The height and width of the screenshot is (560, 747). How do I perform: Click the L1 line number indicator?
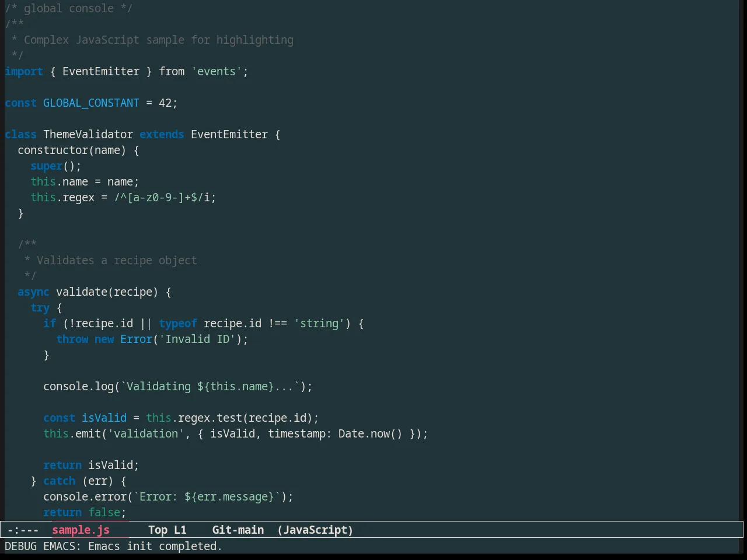[180, 530]
